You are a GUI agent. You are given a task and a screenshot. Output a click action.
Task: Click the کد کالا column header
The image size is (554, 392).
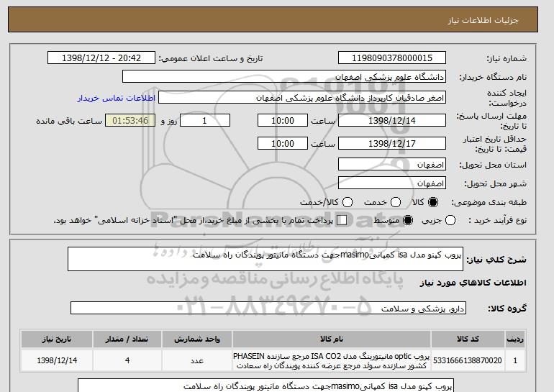tap(468, 339)
